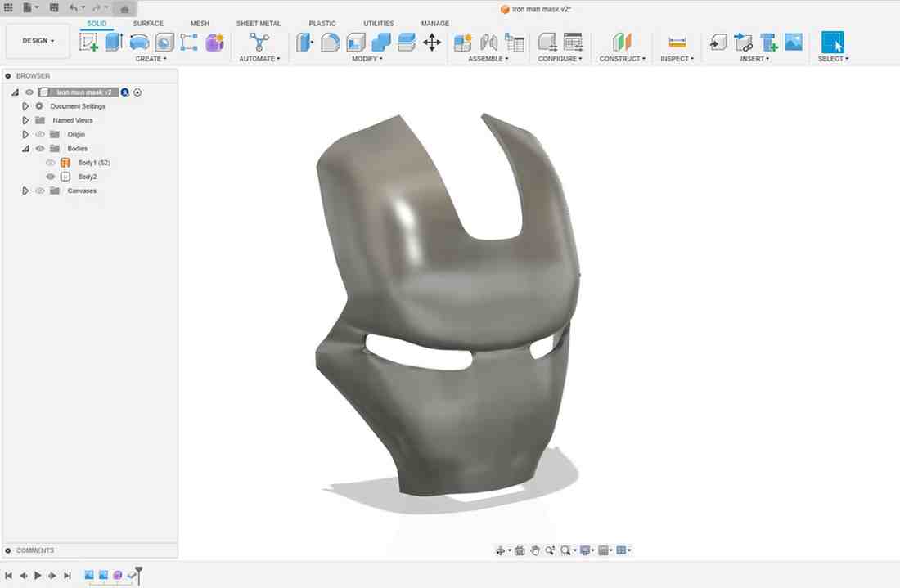Switch to the PLASTIC tab
The height and width of the screenshot is (588, 900).
(322, 24)
